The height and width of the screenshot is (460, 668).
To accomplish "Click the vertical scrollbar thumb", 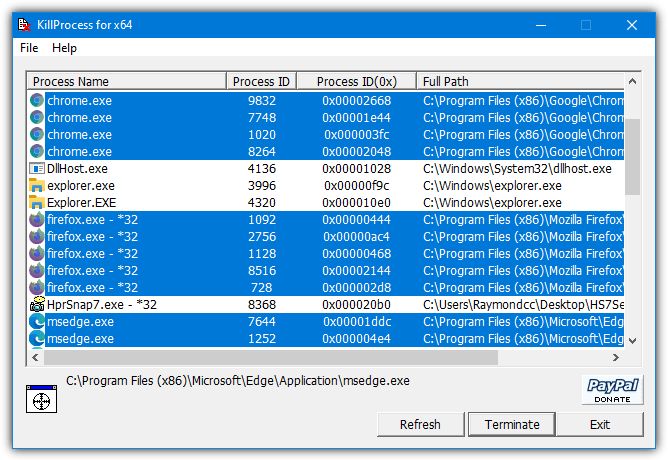I will tap(633, 157).
